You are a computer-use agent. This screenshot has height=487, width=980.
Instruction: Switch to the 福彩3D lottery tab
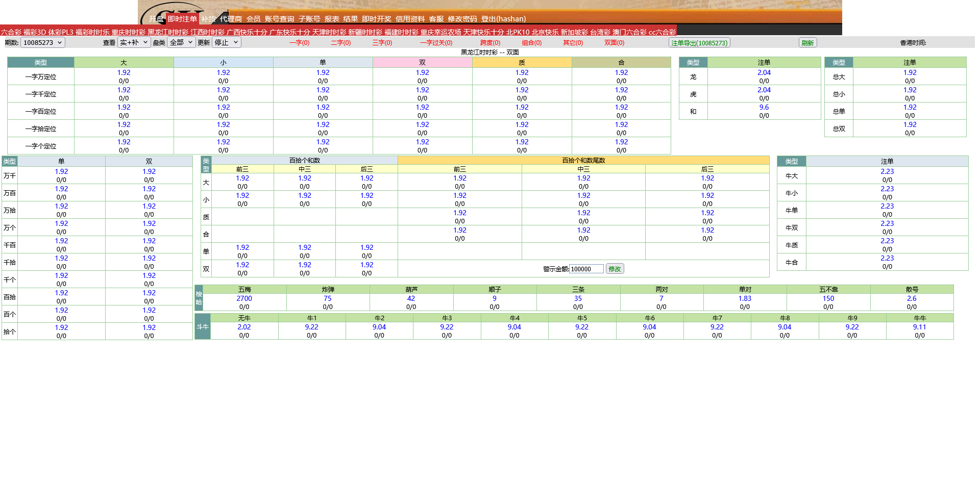pyautogui.click(x=35, y=32)
